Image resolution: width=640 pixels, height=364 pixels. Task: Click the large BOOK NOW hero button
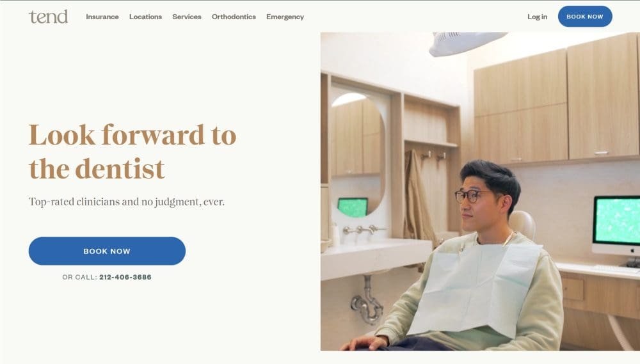click(x=107, y=251)
